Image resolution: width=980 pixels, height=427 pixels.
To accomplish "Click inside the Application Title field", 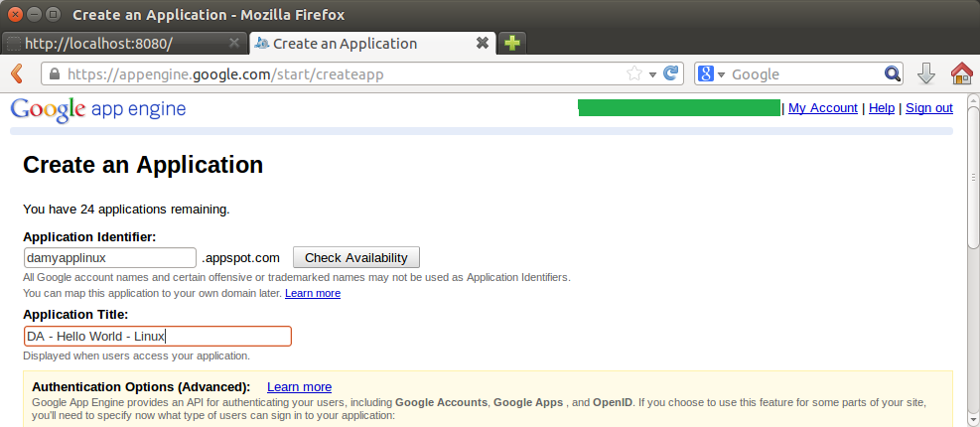I will click(x=157, y=337).
